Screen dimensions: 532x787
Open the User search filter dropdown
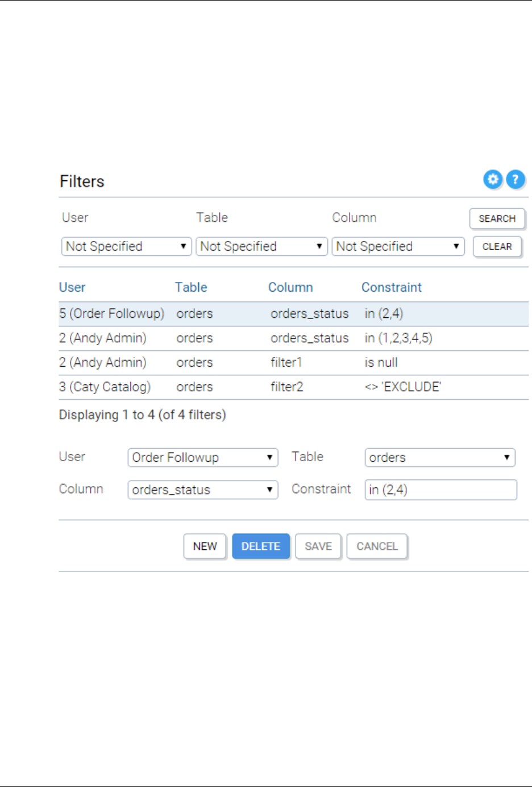click(x=126, y=246)
